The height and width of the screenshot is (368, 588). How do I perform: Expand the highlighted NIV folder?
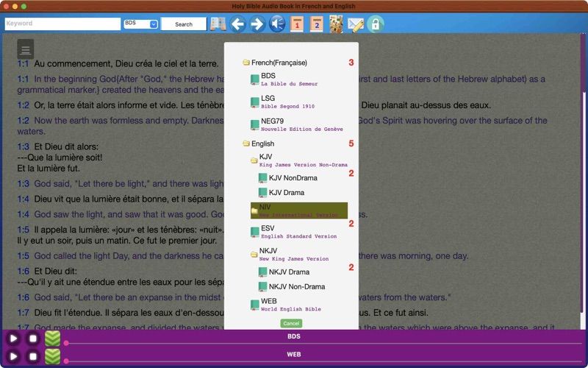pyautogui.click(x=299, y=210)
